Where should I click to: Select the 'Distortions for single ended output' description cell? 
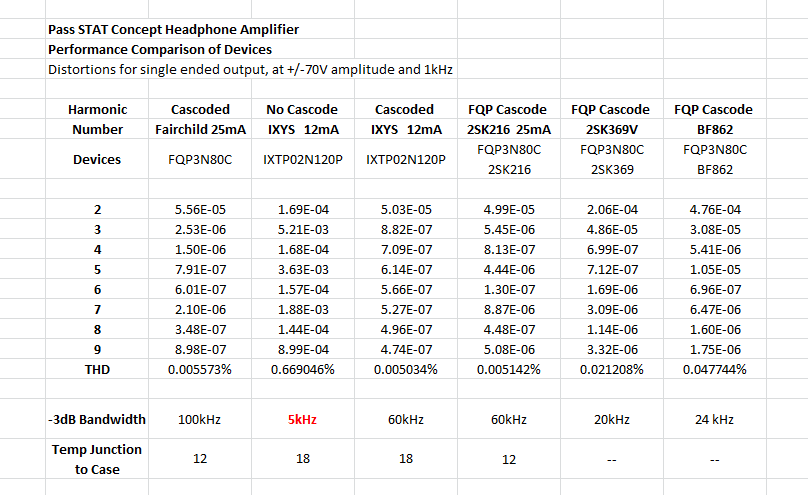click(250, 70)
